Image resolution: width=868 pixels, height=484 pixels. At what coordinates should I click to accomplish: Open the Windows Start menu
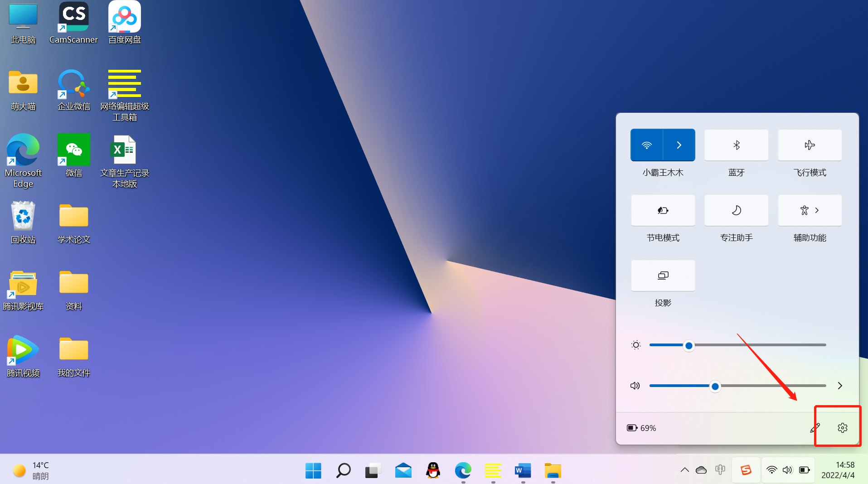click(313, 470)
